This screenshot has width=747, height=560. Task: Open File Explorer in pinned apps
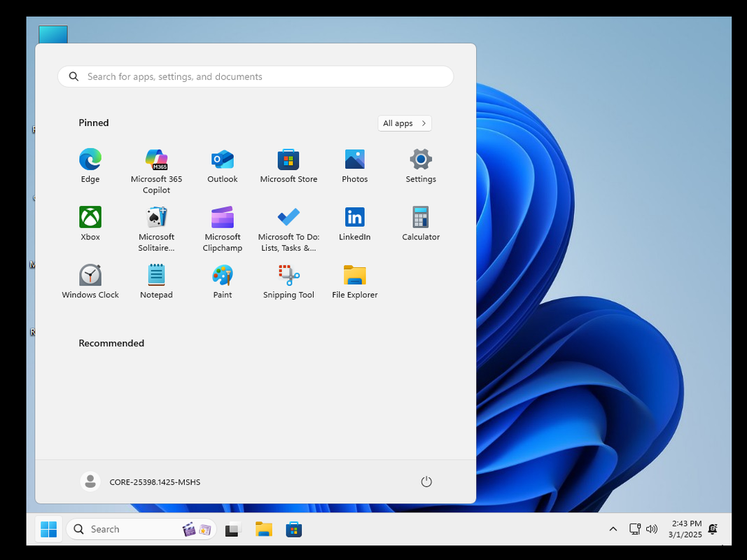point(355,281)
